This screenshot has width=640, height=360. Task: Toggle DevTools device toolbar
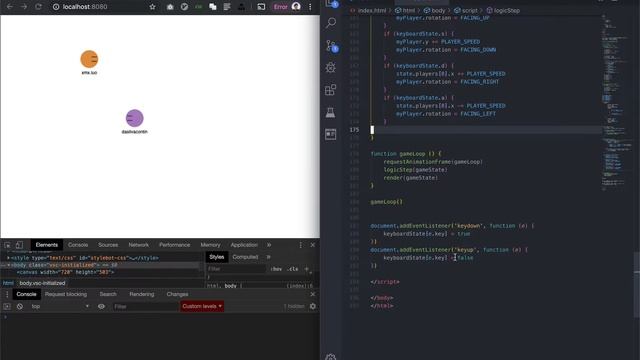click(19, 245)
